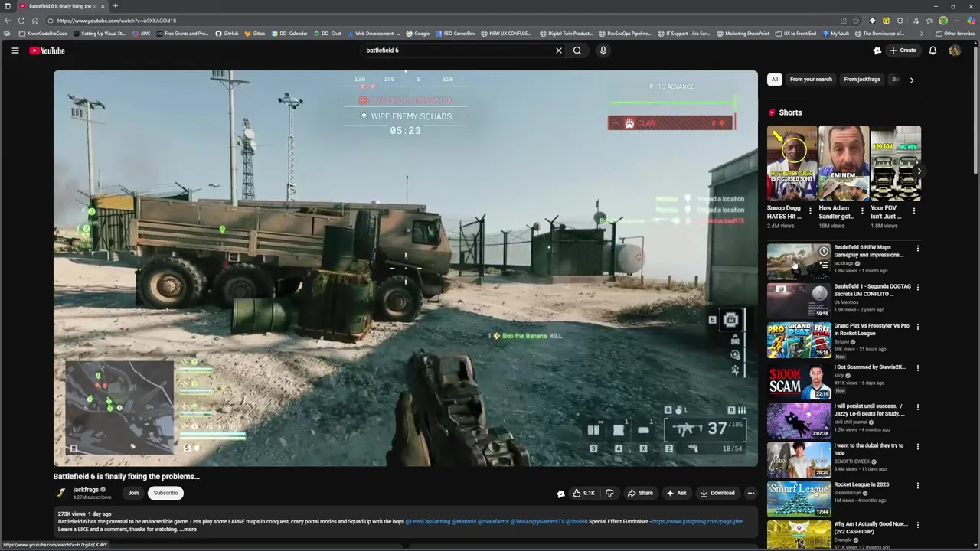Select the From your search chip
The image size is (980, 551).
pyautogui.click(x=811, y=80)
